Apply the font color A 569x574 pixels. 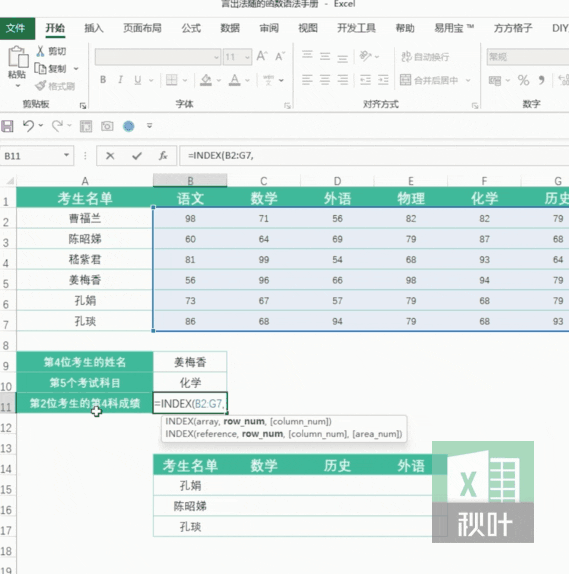coord(234,80)
